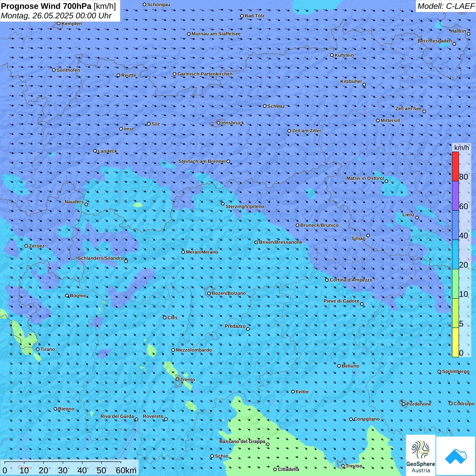
Task: Click the green 10 km/h legend color
Action: tap(455, 284)
